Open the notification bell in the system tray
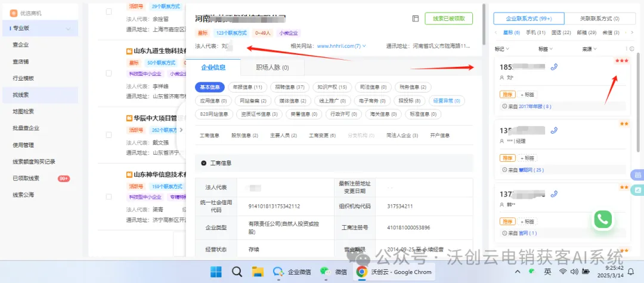 tap(630, 272)
